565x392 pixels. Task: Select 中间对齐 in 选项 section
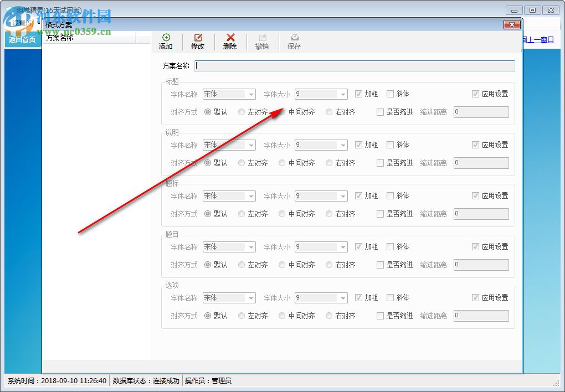[x=282, y=316]
